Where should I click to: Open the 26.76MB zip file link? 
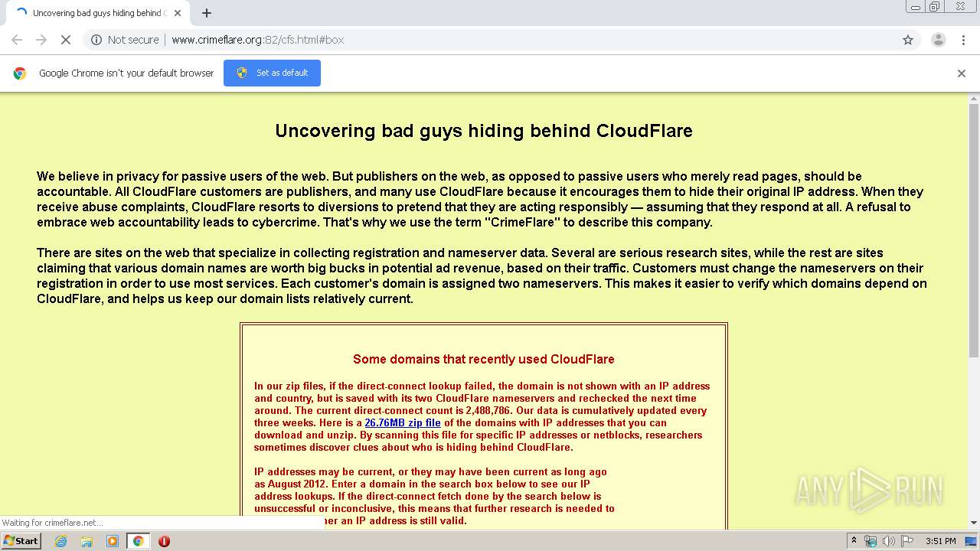pyautogui.click(x=403, y=422)
